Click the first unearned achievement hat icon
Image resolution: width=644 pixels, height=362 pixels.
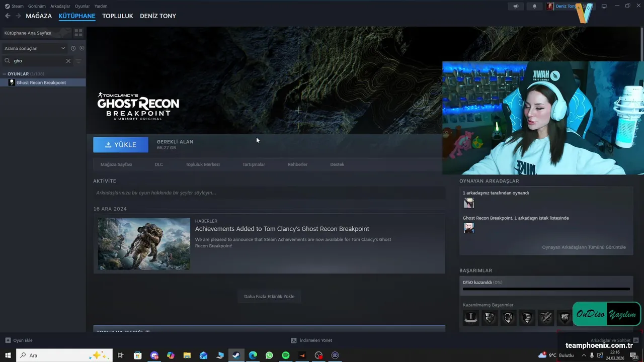click(471, 317)
